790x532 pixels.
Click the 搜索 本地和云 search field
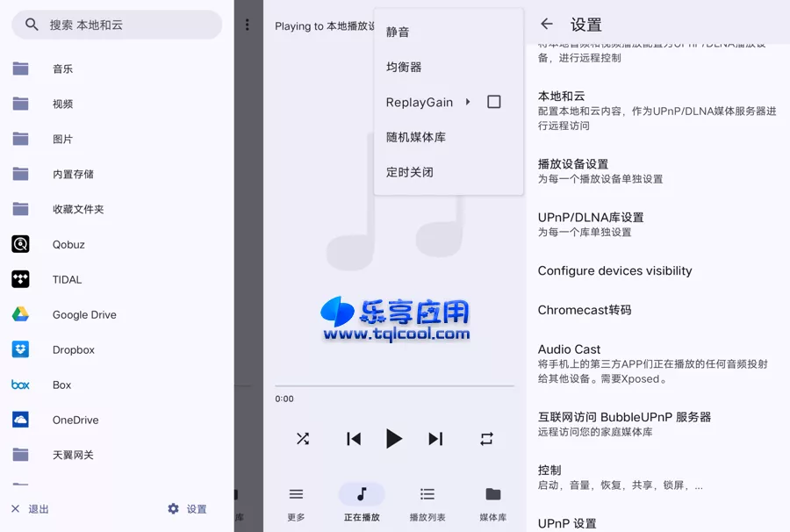click(x=114, y=25)
